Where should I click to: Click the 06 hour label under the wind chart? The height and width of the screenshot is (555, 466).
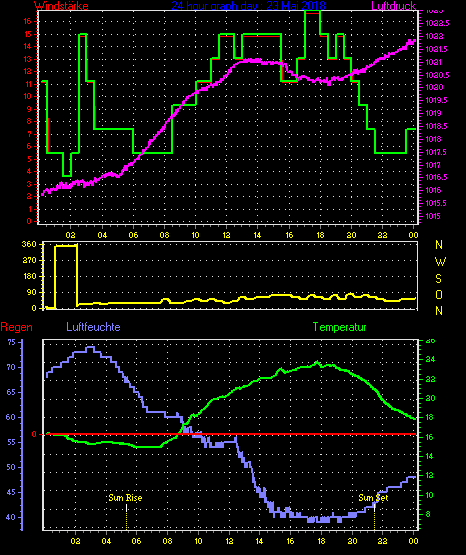(x=133, y=235)
